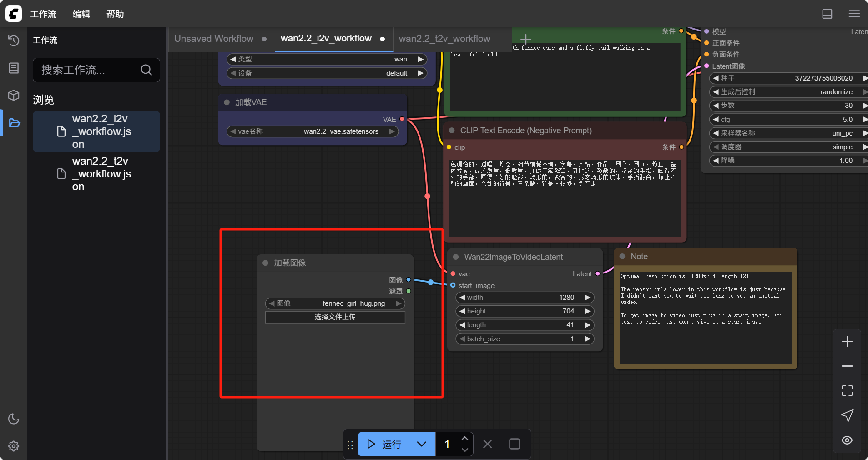Image resolution: width=868 pixels, height=460 pixels.
Task: Increase the width value with right arrow
Action: [x=588, y=298]
